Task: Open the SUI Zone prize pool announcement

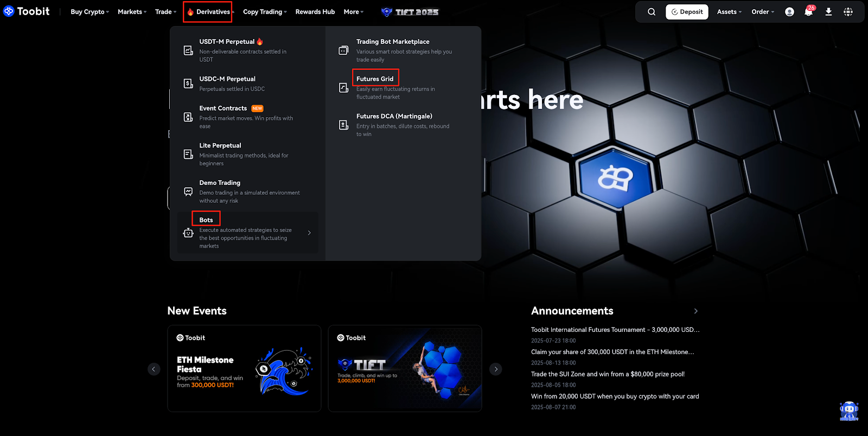Action: coord(608,374)
